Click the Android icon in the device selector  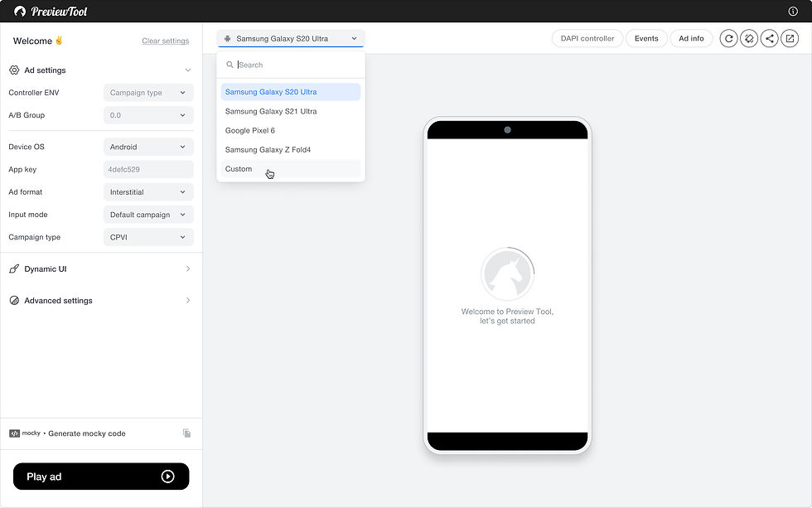point(227,38)
